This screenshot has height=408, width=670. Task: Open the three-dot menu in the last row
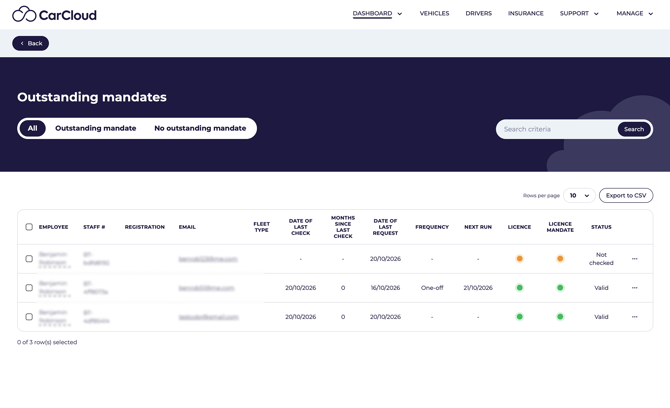635,317
